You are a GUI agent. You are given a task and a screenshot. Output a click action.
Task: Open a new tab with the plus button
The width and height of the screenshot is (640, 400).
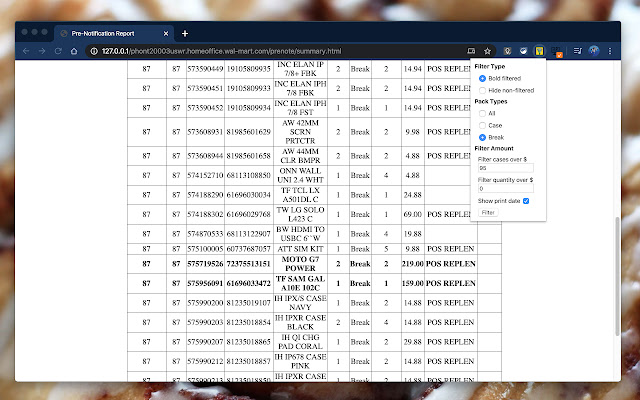point(185,33)
